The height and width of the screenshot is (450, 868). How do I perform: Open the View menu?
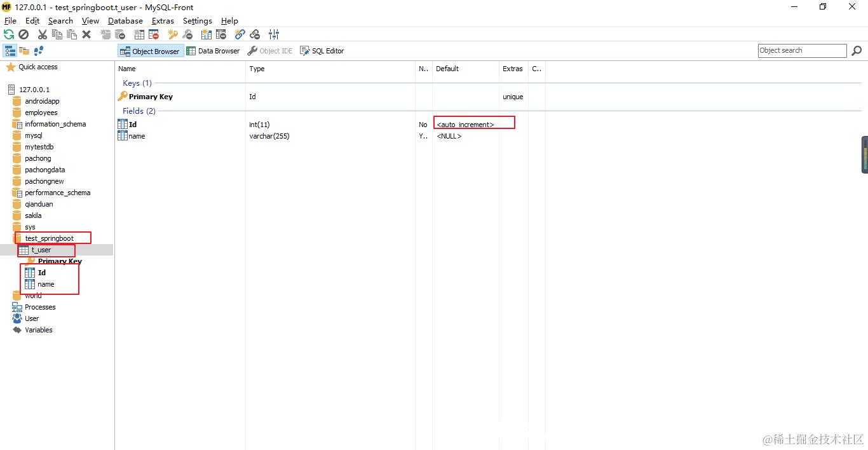coord(90,21)
